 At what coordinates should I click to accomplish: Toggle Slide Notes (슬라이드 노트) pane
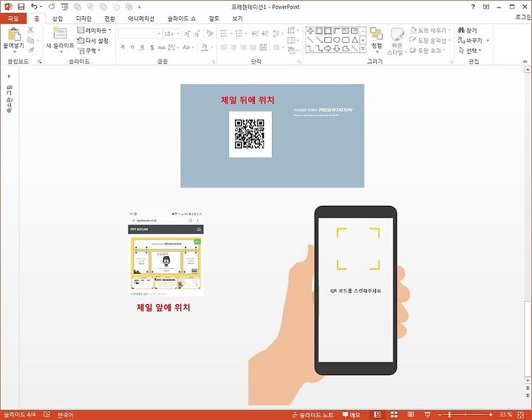pyautogui.click(x=313, y=415)
